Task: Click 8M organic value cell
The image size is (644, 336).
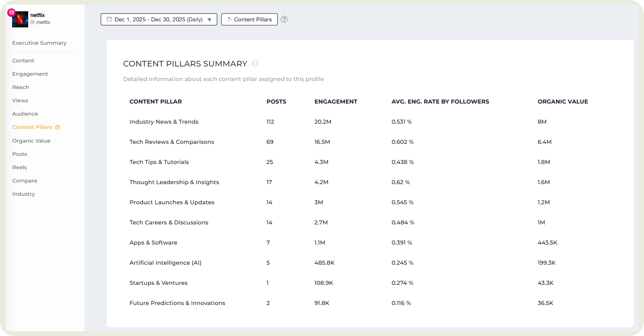Action: click(x=542, y=122)
